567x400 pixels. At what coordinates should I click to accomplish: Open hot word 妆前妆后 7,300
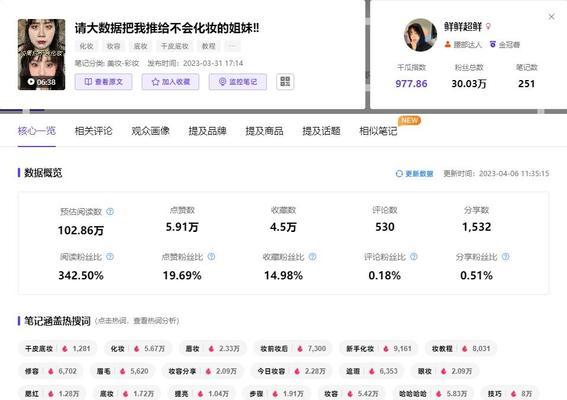coord(293,349)
